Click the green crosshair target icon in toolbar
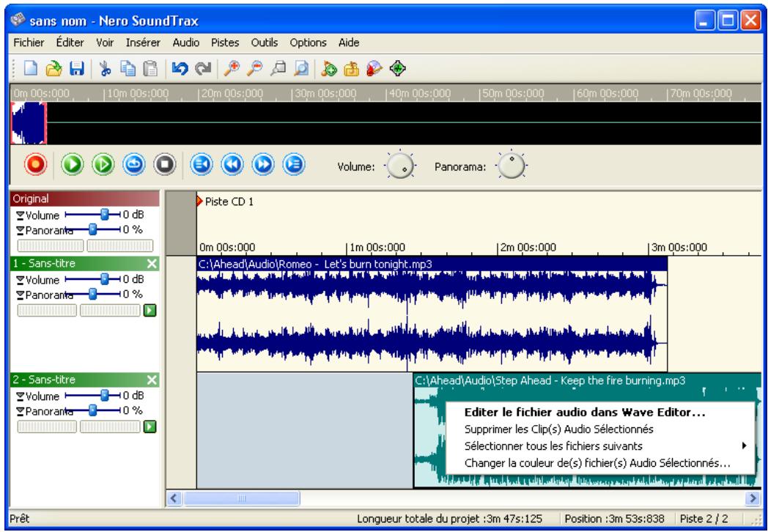This screenshot has height=532, width=768. tap(398, 69)
